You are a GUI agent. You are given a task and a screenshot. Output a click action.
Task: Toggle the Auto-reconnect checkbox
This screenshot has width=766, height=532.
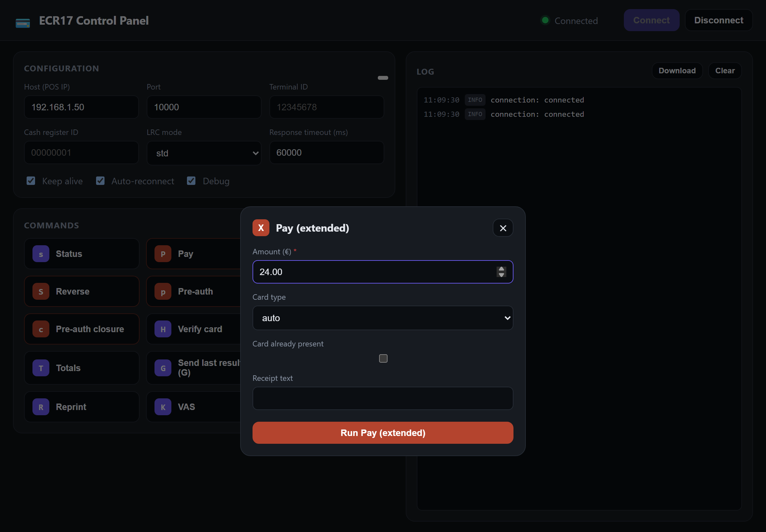click(x=100, y=181)
